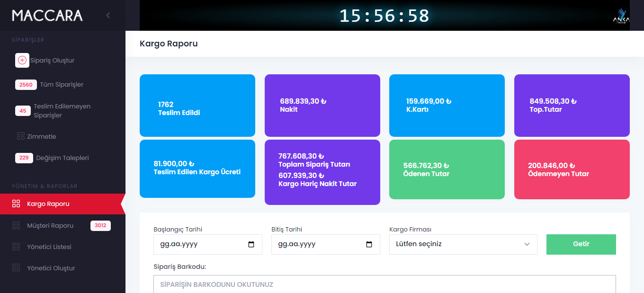Open the Kargo Firması dropdown
Viewport: 644px width, 293px height.
pos(463,245)
